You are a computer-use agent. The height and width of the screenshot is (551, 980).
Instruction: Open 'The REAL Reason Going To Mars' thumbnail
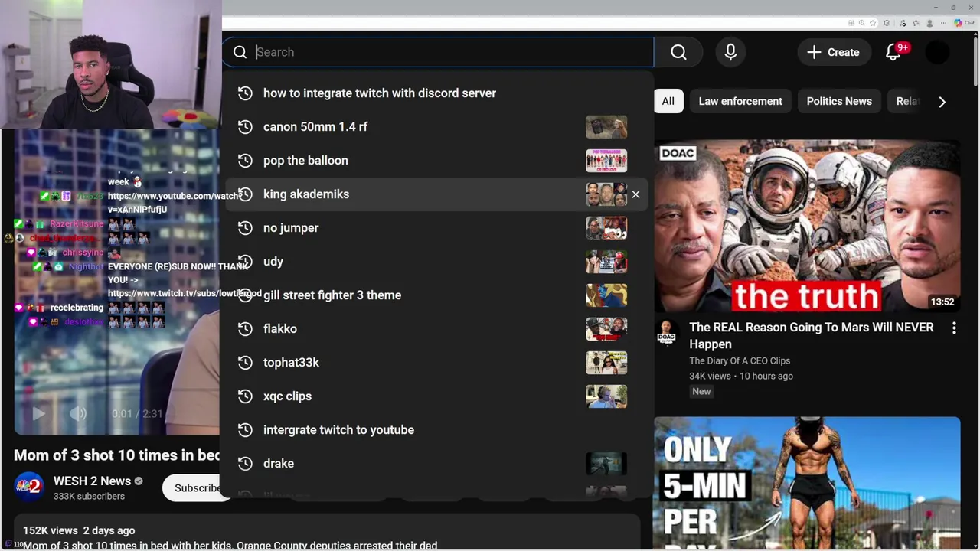click(x=807, y=226)
